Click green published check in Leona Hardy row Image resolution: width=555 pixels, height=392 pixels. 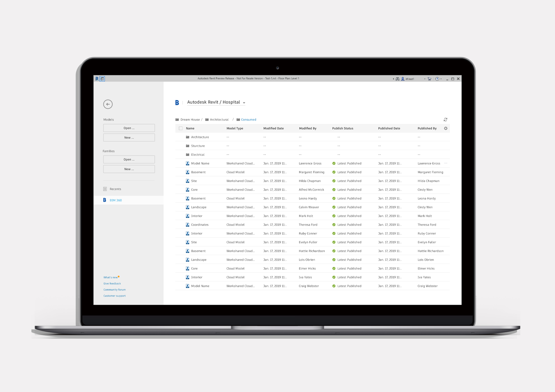point(334,199)
